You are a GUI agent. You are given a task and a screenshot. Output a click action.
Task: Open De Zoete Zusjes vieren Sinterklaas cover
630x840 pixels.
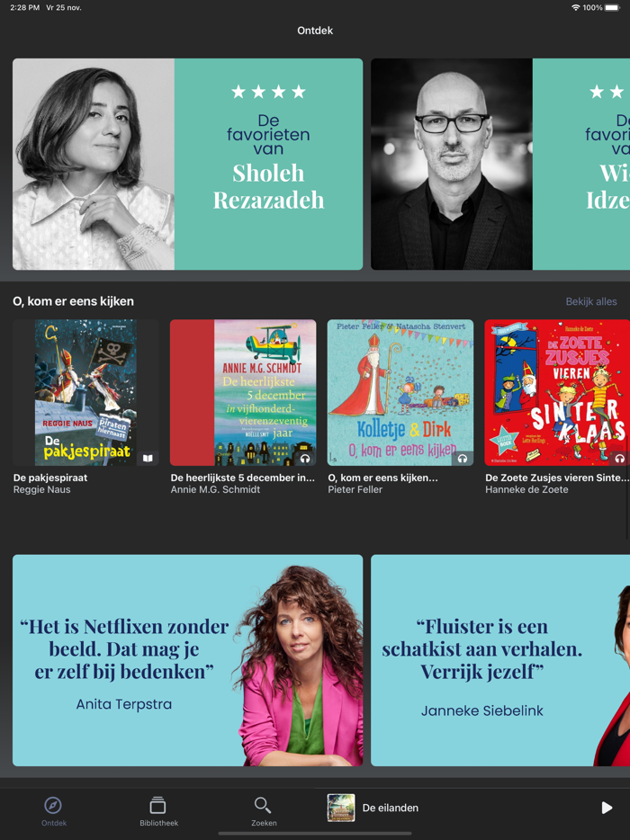(x=557, y=393)
